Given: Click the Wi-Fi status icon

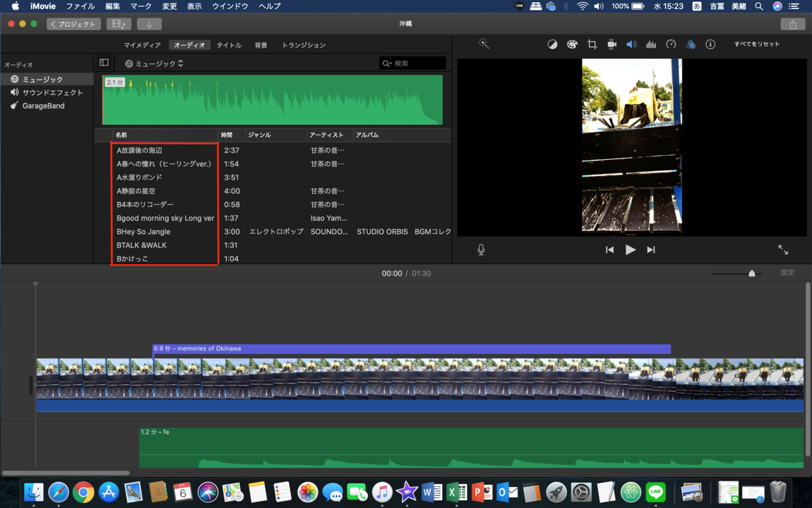Looking at the screenshot, I should [582, 6].
